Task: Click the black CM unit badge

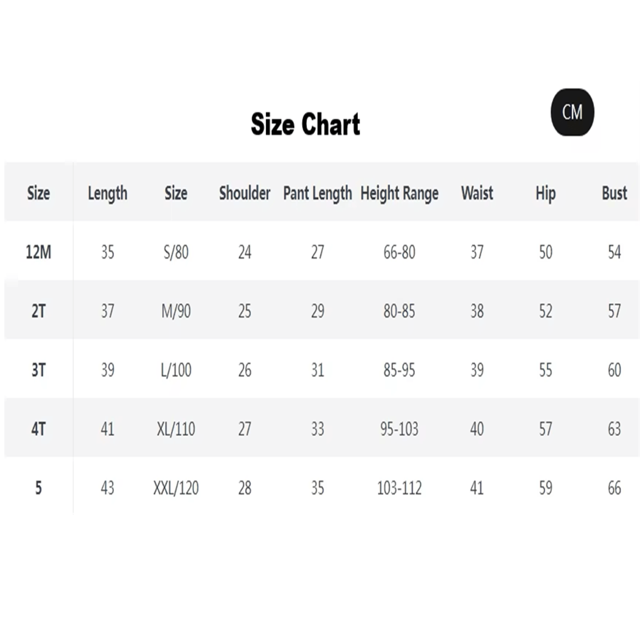Action: click(x=573, y=112)
